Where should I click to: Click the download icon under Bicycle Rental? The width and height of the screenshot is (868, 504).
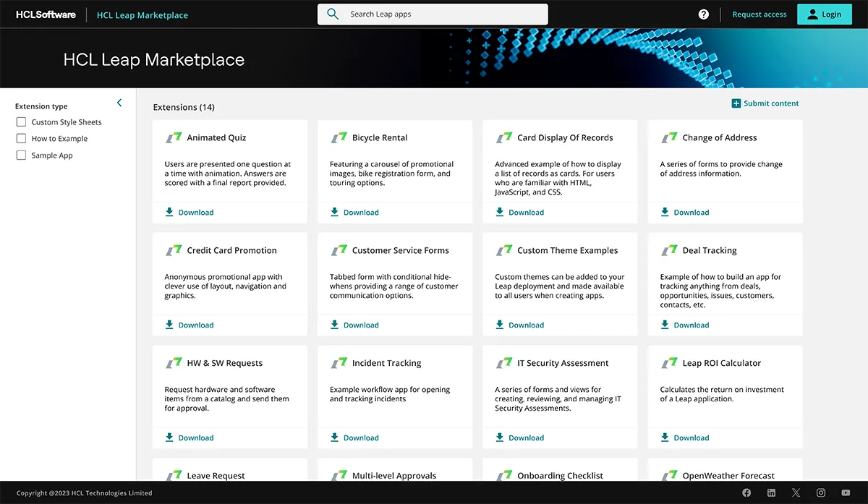tap(333, 212)
